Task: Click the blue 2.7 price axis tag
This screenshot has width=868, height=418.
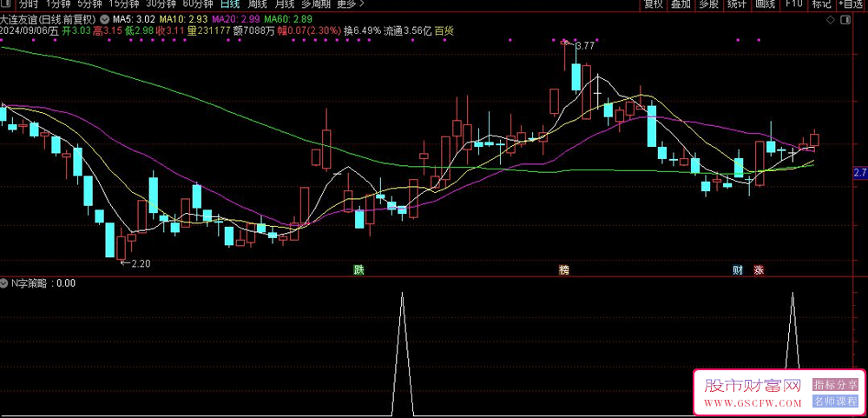Action: point(860,174)
